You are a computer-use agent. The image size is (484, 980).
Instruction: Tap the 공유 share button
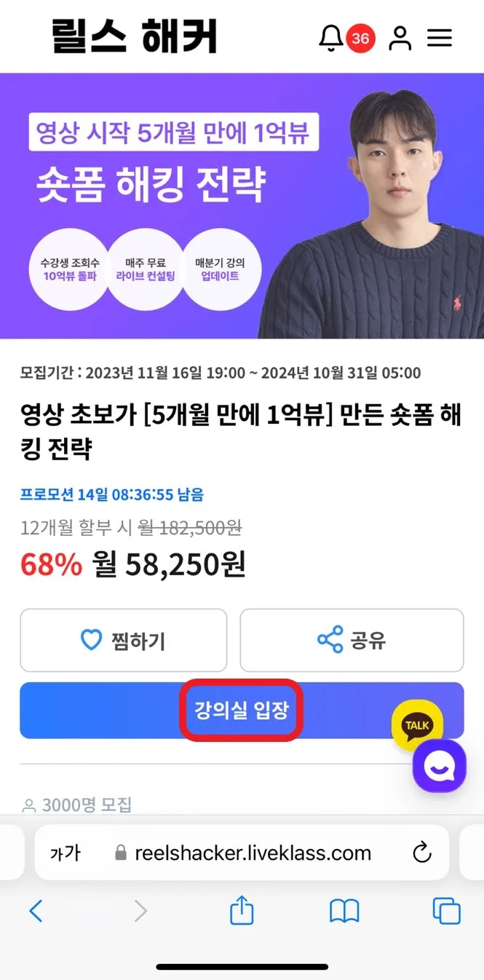(x=352, y=641)
